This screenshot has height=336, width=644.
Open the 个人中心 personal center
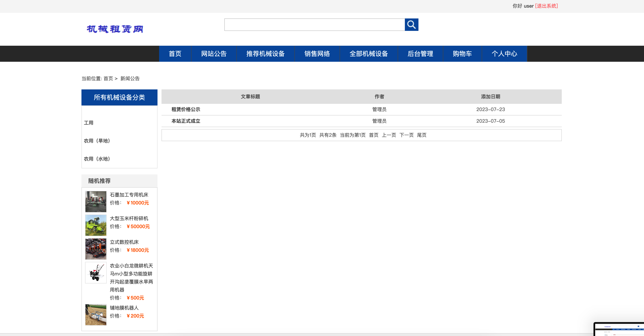point(504,54)
